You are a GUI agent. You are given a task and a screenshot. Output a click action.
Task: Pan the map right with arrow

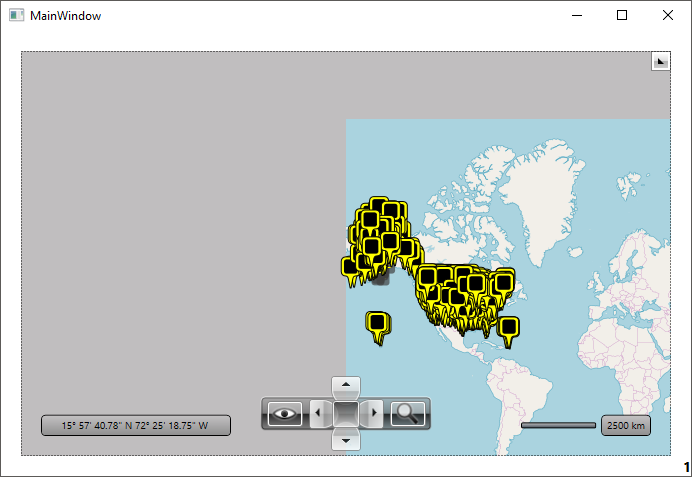372,413
